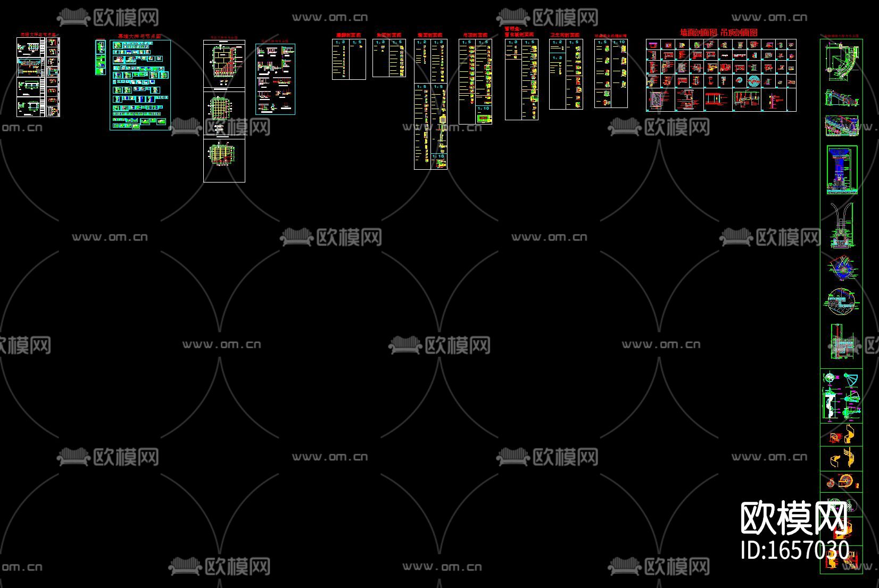Click the red title 墙面剖面图 吊顶剖面图

(718, 32)
